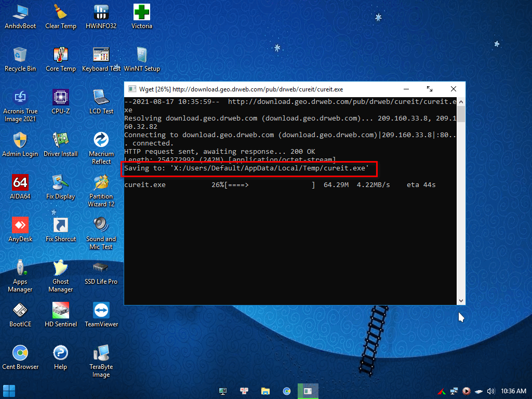Viewport: 532px width, 399px height.
Task: Click the '200 OK' response text
Action: coord(303,152)
